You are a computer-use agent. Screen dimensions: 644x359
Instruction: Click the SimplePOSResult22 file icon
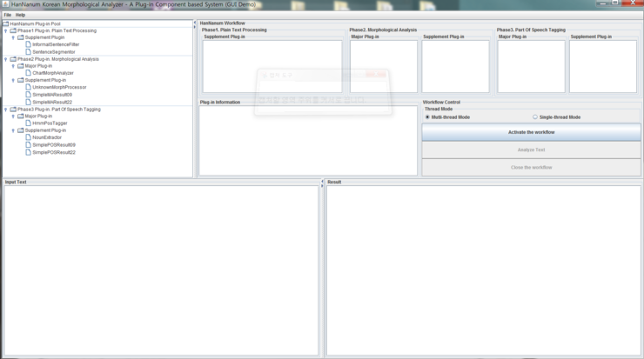coord(29,152)
